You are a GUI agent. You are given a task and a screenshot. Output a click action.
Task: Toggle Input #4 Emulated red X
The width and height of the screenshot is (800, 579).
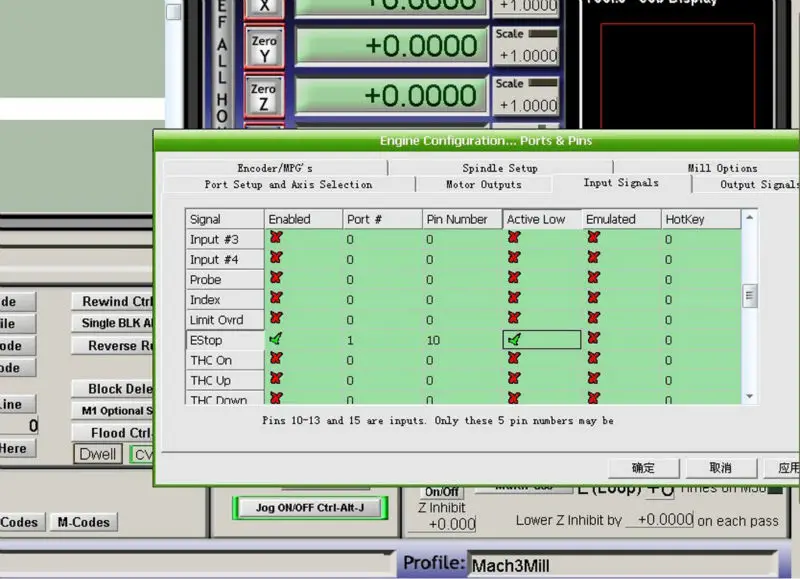(x=593, y=258)
